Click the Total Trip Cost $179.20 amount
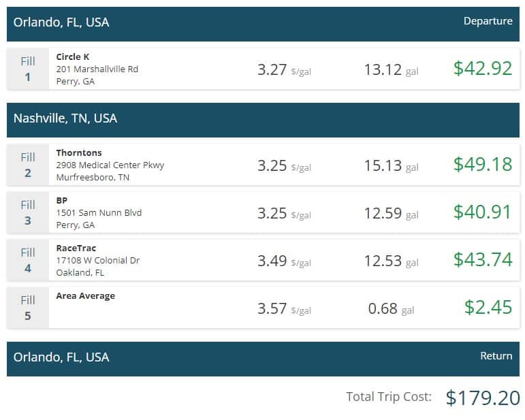 pyautogui.click(x=483, y=398)
